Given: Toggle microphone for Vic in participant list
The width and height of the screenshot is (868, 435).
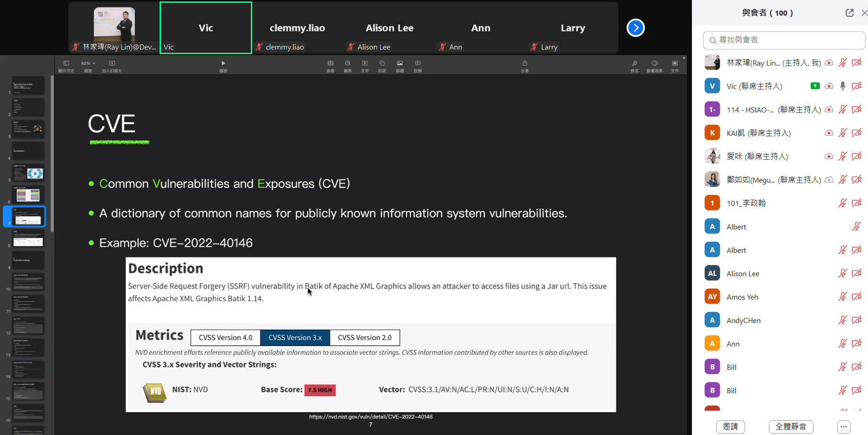Looking at the screenshot, I should tap(843, 86).
